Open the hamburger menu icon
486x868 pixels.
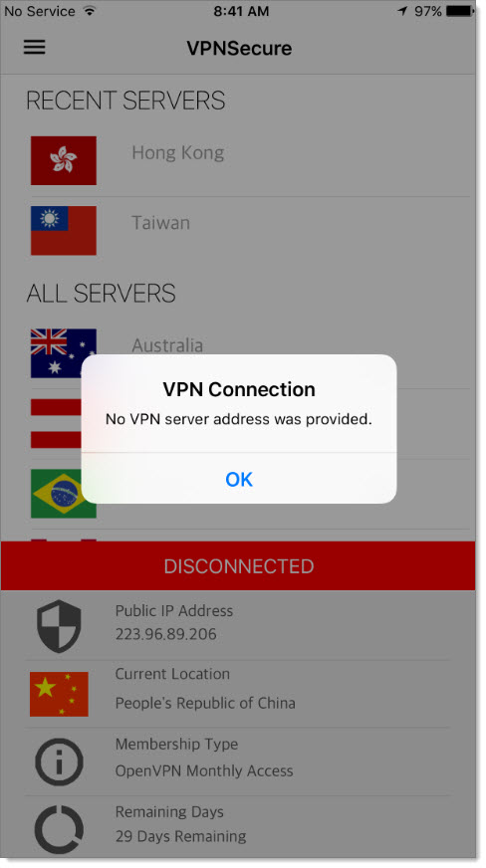(34, 47)
